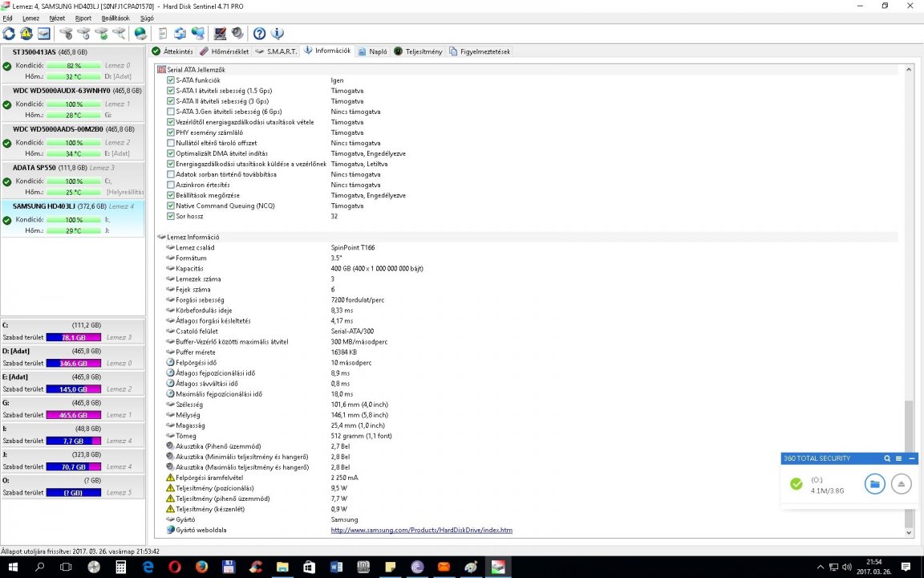Image resolution: width=924 pixels, height=578 pixels.
Task: Click the globe toolbar icon
Action: [140, 34]
